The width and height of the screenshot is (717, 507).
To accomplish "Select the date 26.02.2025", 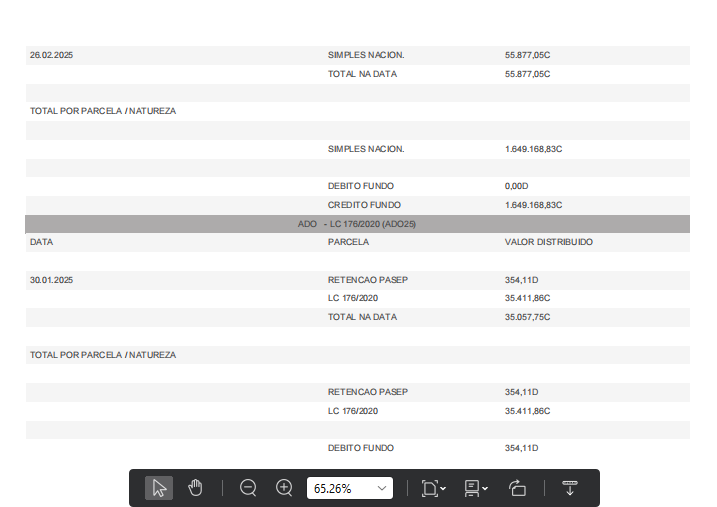I will pyautogui.click(x=51, y=55).
